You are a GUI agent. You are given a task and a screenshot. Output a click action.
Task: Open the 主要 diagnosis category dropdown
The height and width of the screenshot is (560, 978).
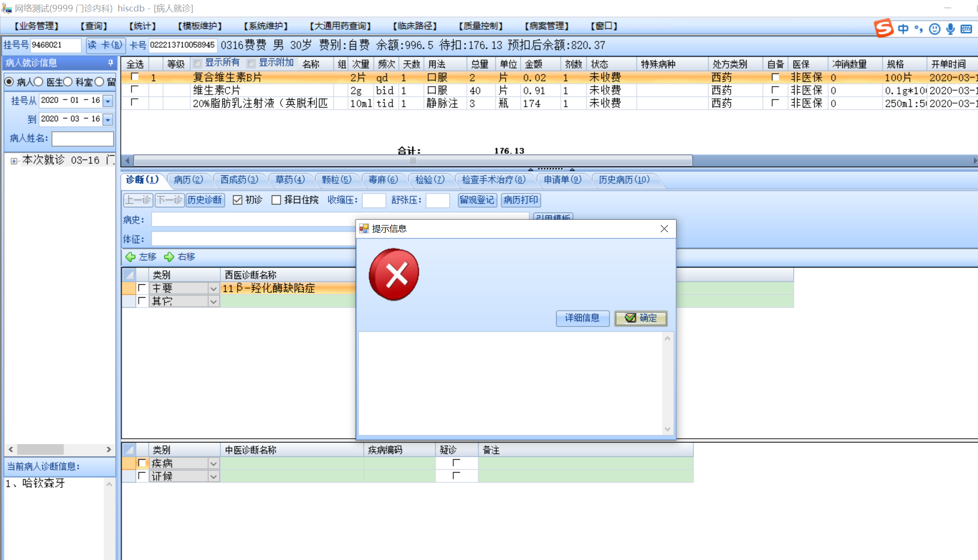tap(213, 289)
